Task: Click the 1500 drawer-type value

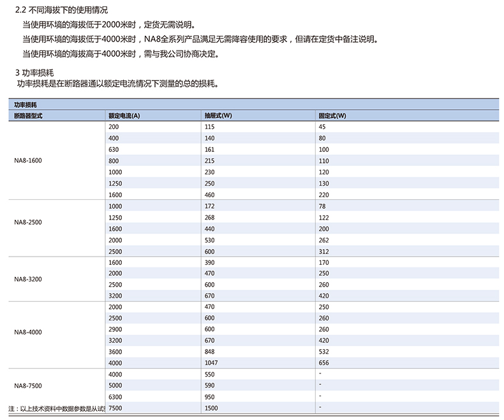Action: tap(212, 407)
